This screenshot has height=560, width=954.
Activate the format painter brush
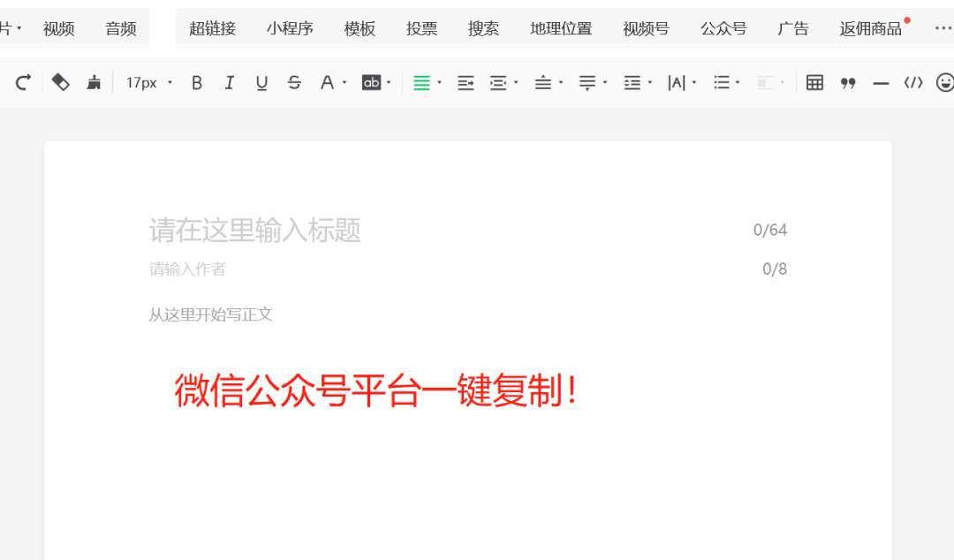pyautogui.click(x=94, y=82)
